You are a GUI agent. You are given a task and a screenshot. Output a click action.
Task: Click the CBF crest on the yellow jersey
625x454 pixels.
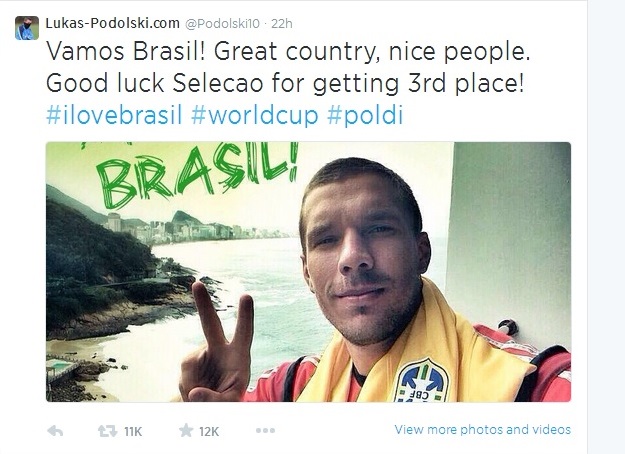click(420, 381)
